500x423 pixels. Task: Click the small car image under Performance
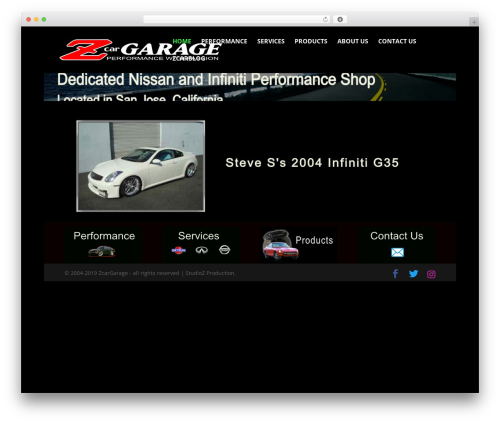click(102, 251)
